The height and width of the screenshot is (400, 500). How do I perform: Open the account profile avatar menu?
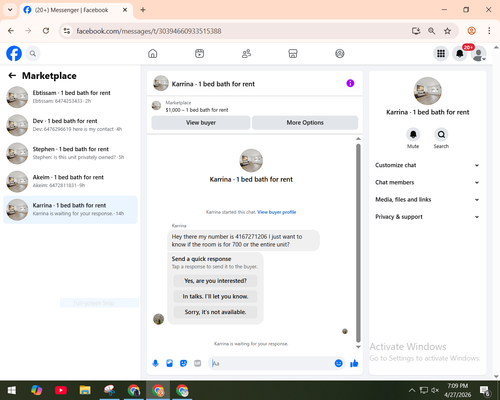pyautogui.click(x=479, y=54)
